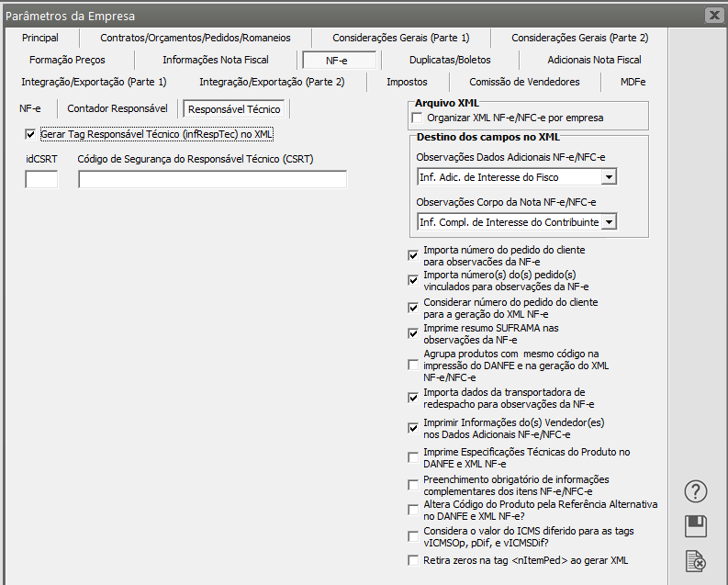
Task: Switch to the Contador Responsável sub-tab
Action: (118, 108)
